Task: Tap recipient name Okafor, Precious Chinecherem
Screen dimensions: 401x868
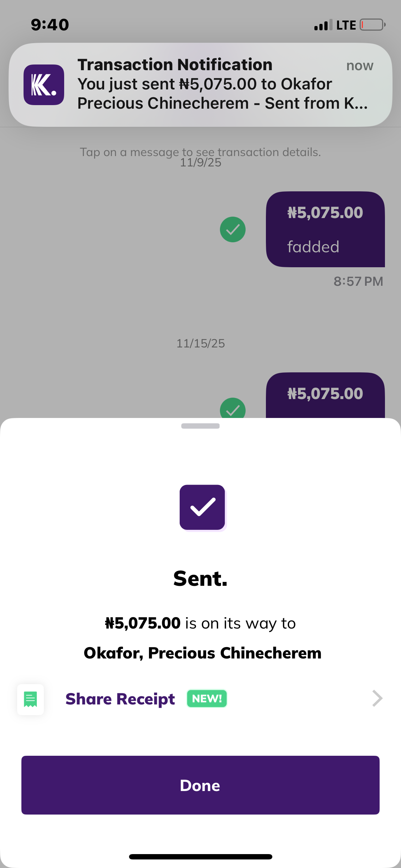Action: (202, 653)
